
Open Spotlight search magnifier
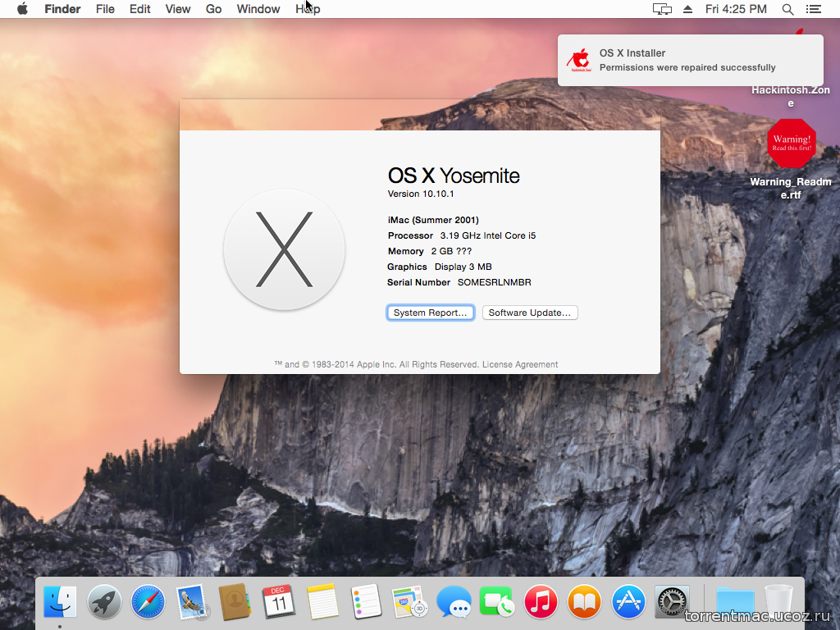[787, 9]
